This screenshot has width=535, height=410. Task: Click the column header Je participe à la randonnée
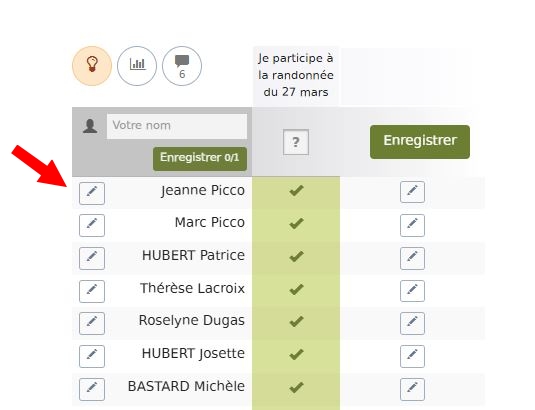tap(296, 75)
